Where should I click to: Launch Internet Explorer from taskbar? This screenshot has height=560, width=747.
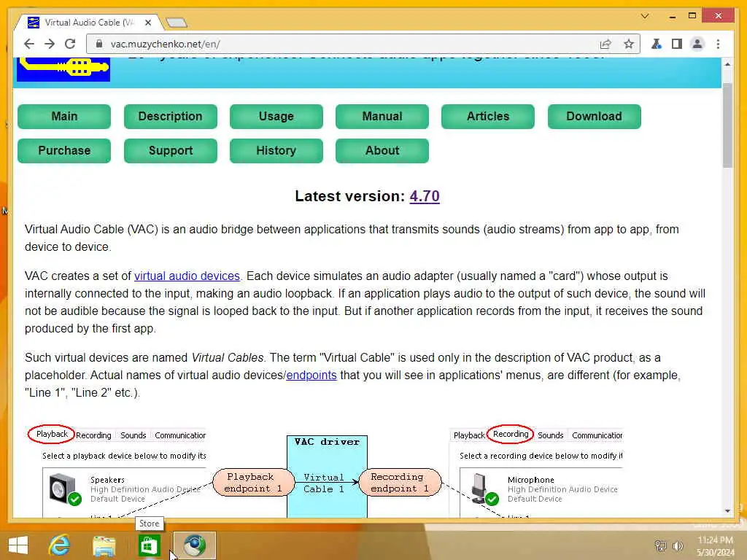(60, 545)
